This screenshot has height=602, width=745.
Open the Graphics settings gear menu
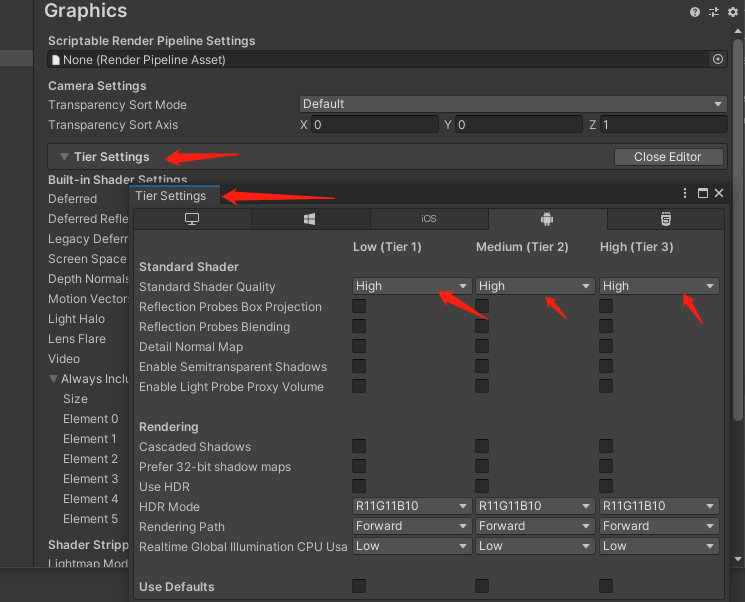point(732,12)
